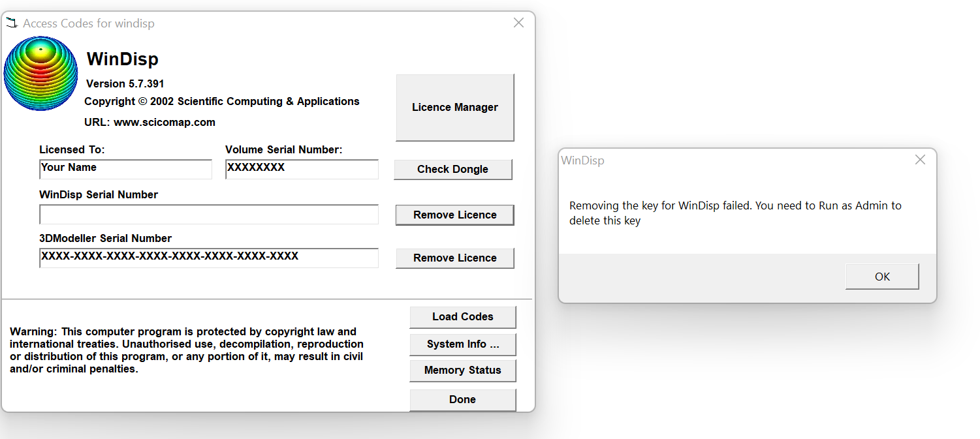Screen dimensions: 980x439
Task: Dismiss the WinDisp error popup with its X
Action: coord(920,159)
